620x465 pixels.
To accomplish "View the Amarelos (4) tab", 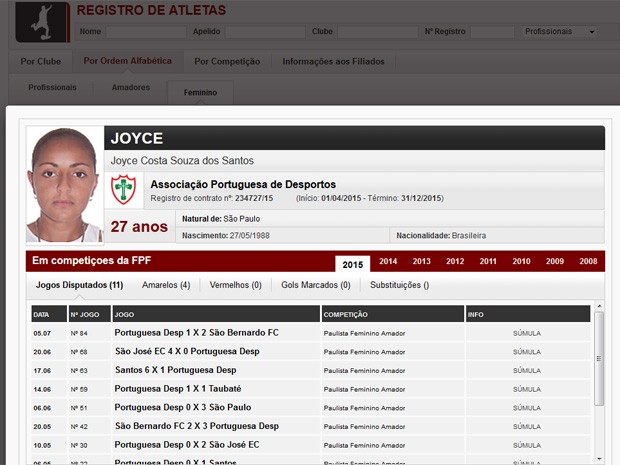I will coord(166,285).
